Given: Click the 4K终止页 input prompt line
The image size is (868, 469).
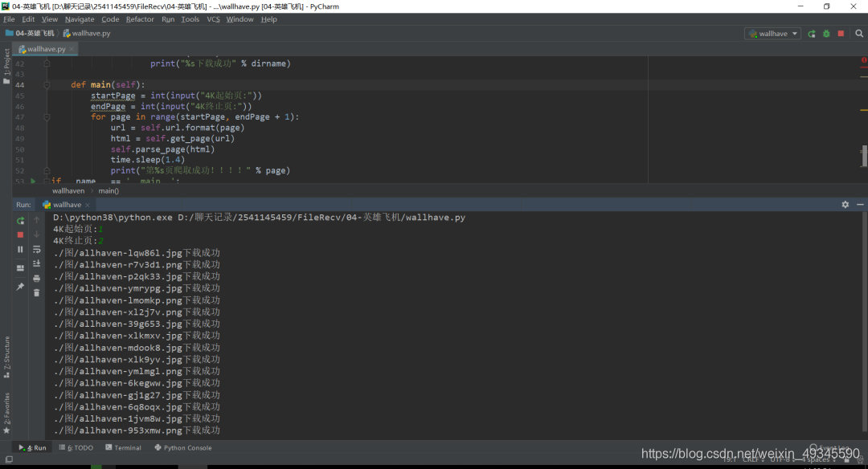Looking at the screenshot, I should 78,241.
